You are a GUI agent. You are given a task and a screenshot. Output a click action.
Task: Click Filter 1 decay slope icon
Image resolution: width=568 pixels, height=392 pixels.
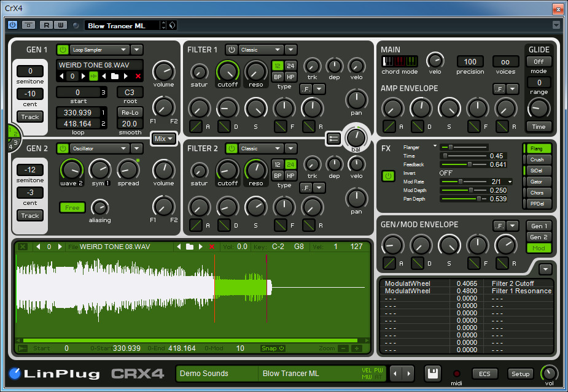pos(224,126)
